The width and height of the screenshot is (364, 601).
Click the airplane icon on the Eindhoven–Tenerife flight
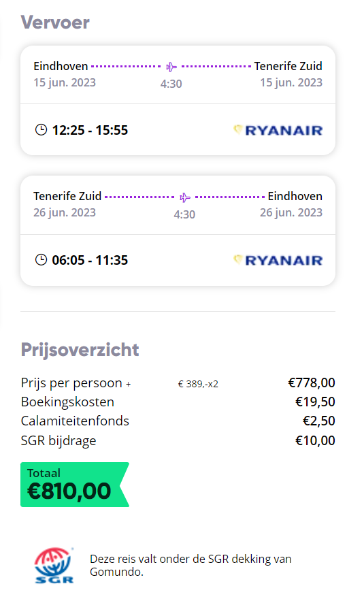(x=171, y=67)
